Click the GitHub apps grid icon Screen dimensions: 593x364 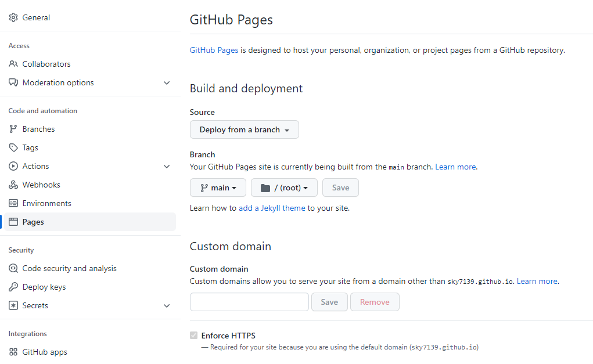[13, 352]
